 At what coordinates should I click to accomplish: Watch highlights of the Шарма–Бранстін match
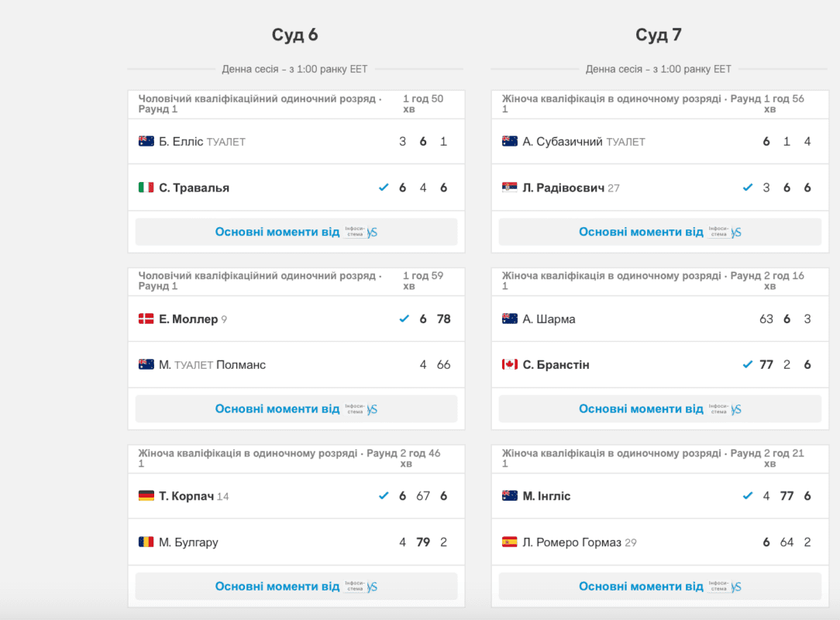click(659, 409)
